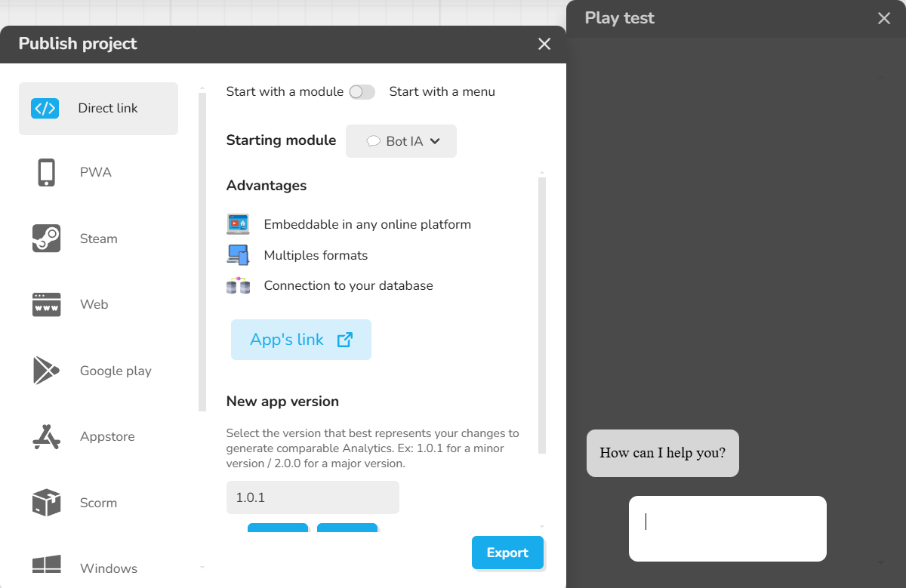This screenshot has height=588, width=906.
Task: Close the Play test panel
Action: pyautogui.click(x=884, y=18)
